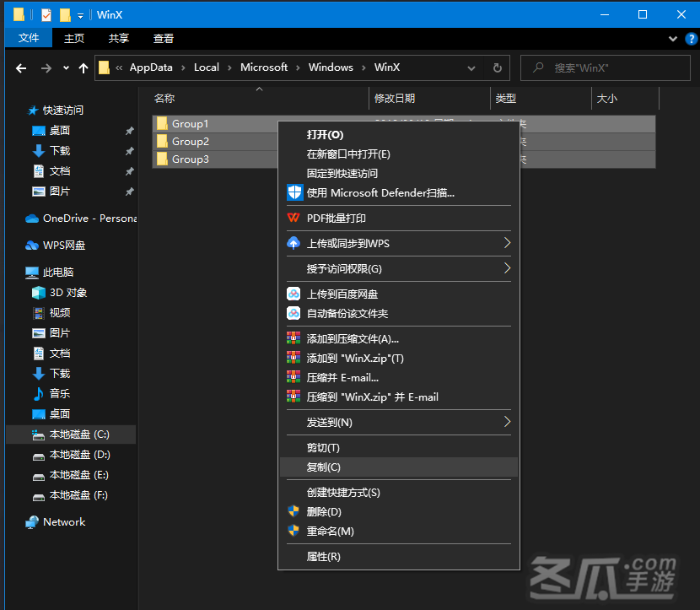Click the Microsoft Defender shield icon in context menu
Viewport: 700px width, 610px height.
point(294,192)
